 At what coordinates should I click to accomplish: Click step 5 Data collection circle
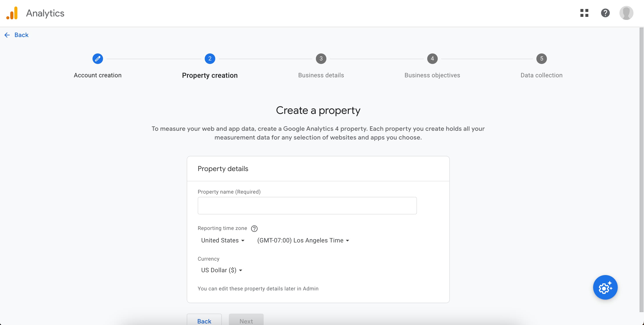[x=541, y=59]
